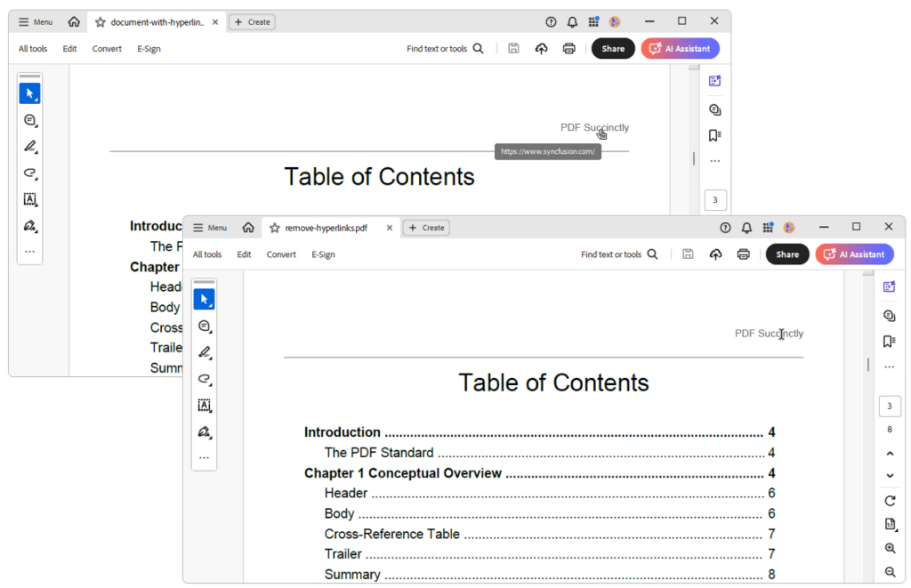Zoom in on remove-hyperlinks.pdf
The image size is (911, 588).
tap(890, 548)
